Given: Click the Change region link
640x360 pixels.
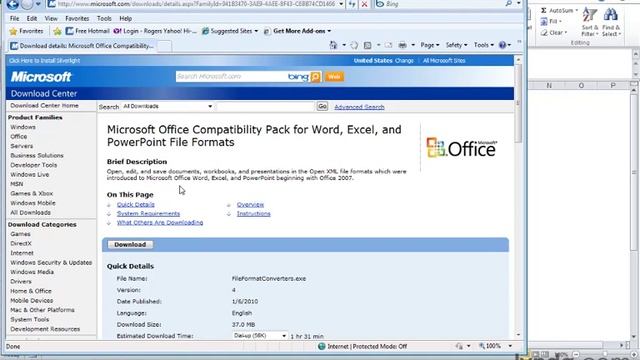Looking at the screenshot, I should tap(404, 60).
